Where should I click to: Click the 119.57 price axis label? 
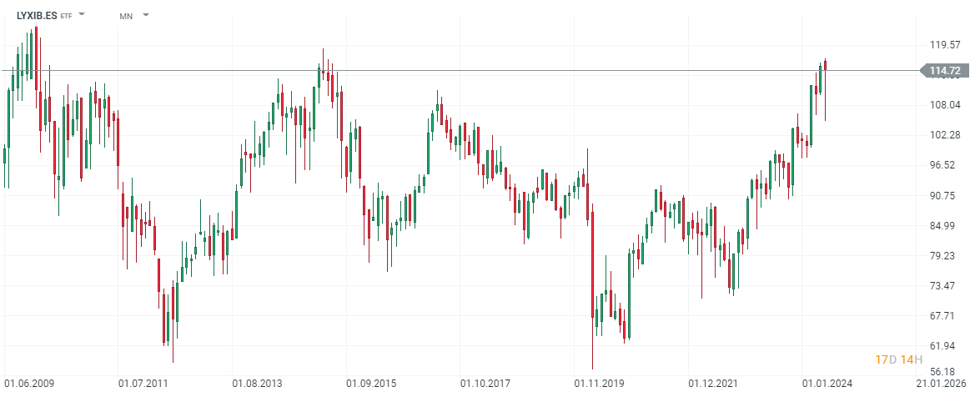point(944,45)
